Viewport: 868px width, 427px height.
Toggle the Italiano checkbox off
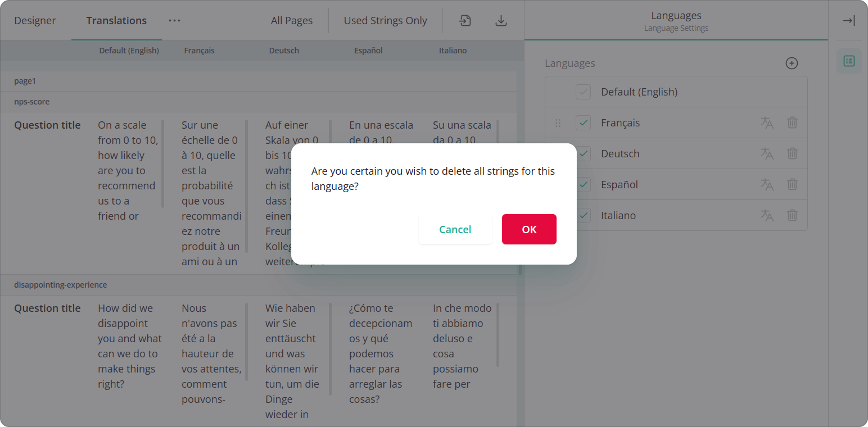tap(583, 215)
